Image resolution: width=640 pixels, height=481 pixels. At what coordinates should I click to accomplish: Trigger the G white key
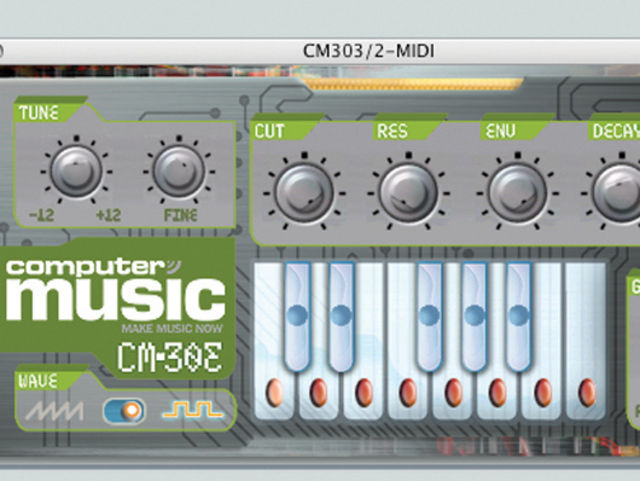point(453,393)
